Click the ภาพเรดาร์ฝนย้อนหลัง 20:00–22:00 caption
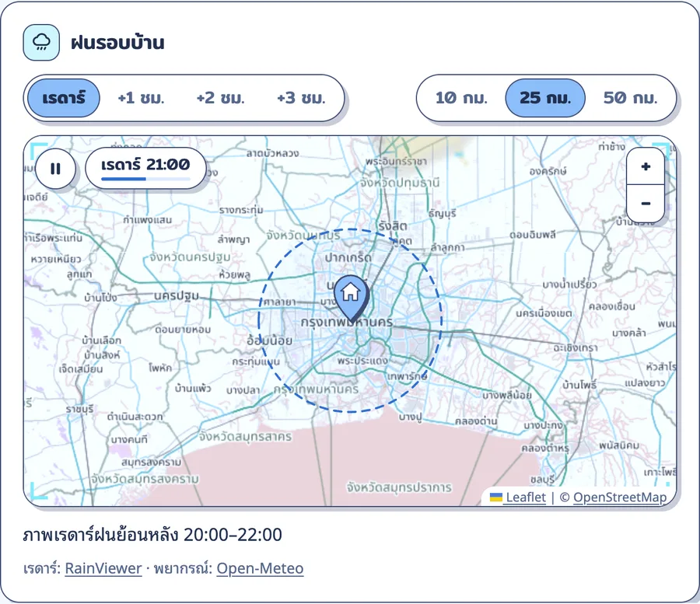The width and height of the screenshot is (700, 604). tap(152, 534)
